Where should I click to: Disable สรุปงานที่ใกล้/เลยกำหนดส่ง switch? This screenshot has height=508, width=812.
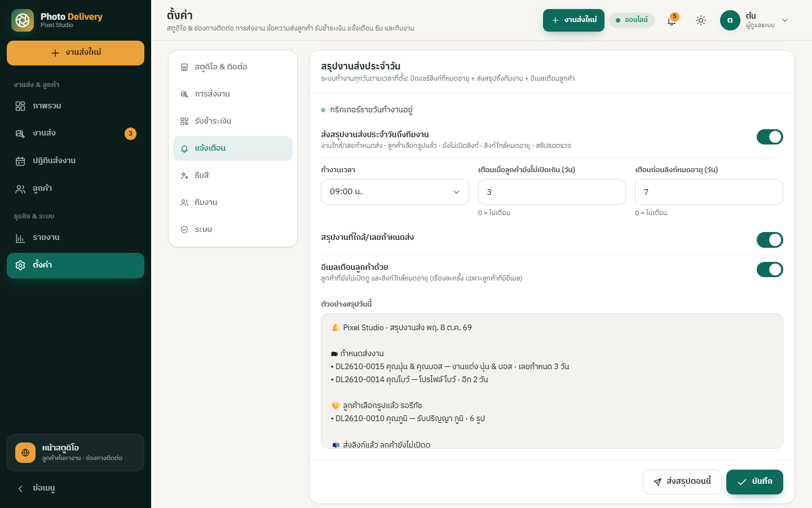770,240
